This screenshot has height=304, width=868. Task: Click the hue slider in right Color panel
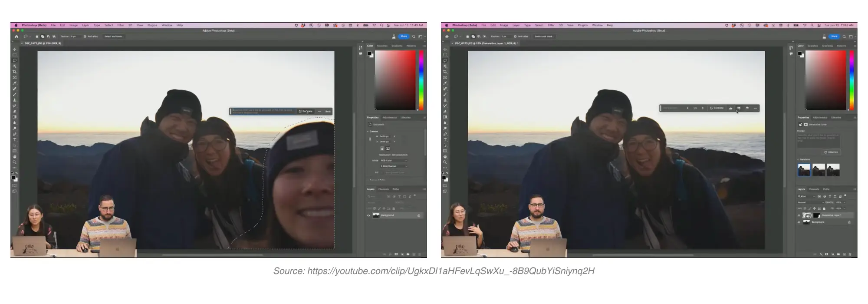[852, 80]
